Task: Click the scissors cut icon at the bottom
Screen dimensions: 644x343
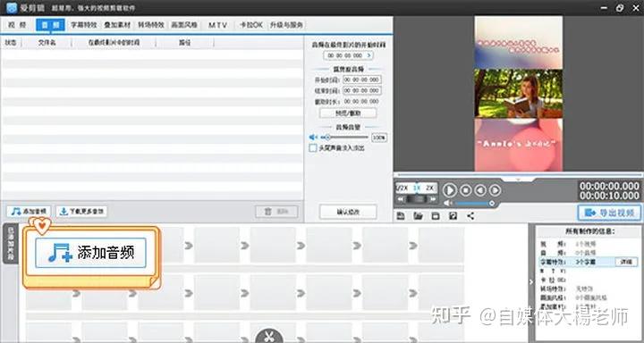Action: 269,337
